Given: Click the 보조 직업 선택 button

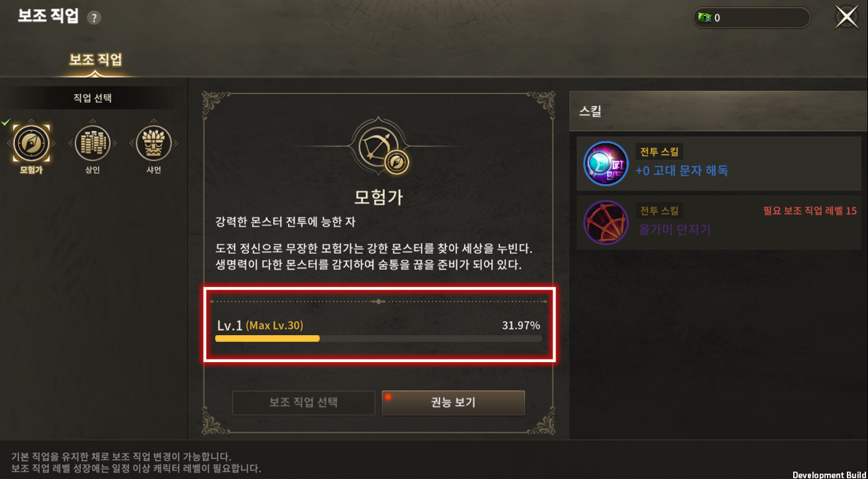Looking at the screenshot, I should 303,403.
